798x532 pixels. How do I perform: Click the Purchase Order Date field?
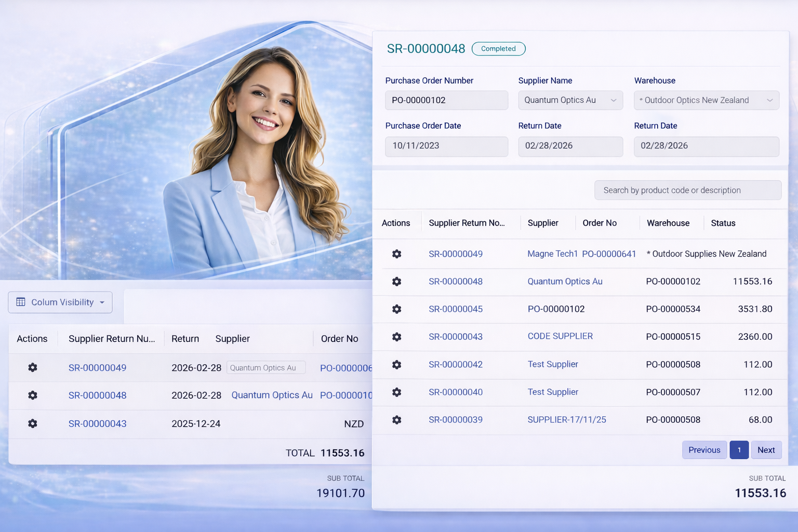pyautogui.click(x=446, y=146)
